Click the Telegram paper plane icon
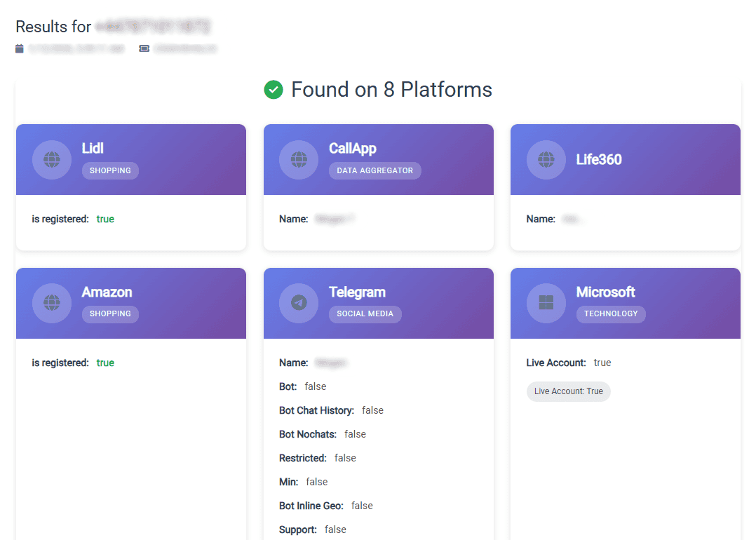Image resolution: width=756 pixels, height=540 pixels. point(299,303)
